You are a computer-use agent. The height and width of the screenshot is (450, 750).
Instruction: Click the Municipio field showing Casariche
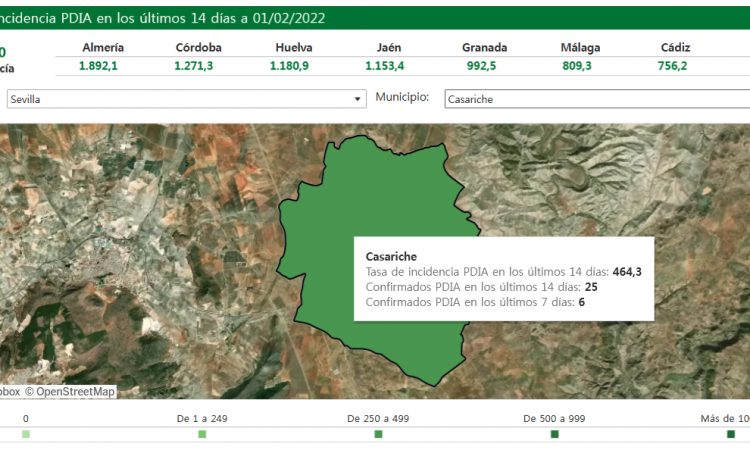coord(596,99)
